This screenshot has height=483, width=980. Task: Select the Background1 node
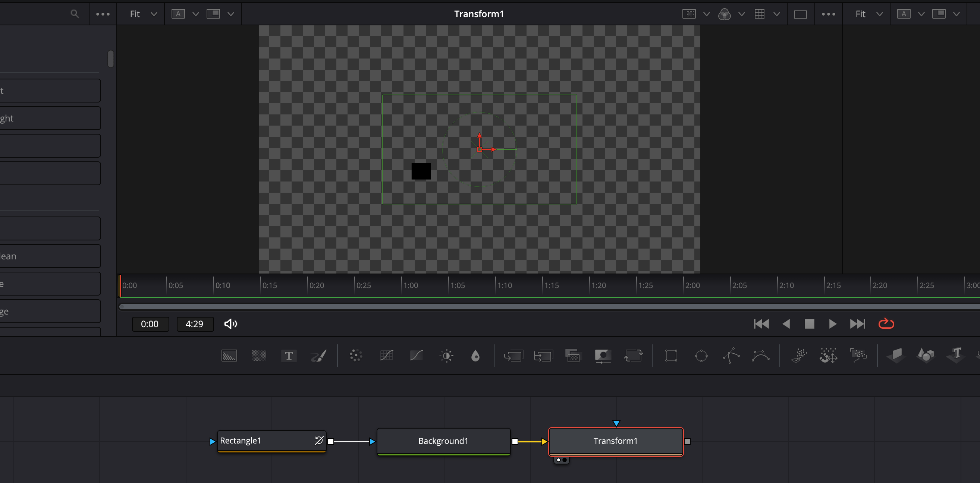point(443,441)
